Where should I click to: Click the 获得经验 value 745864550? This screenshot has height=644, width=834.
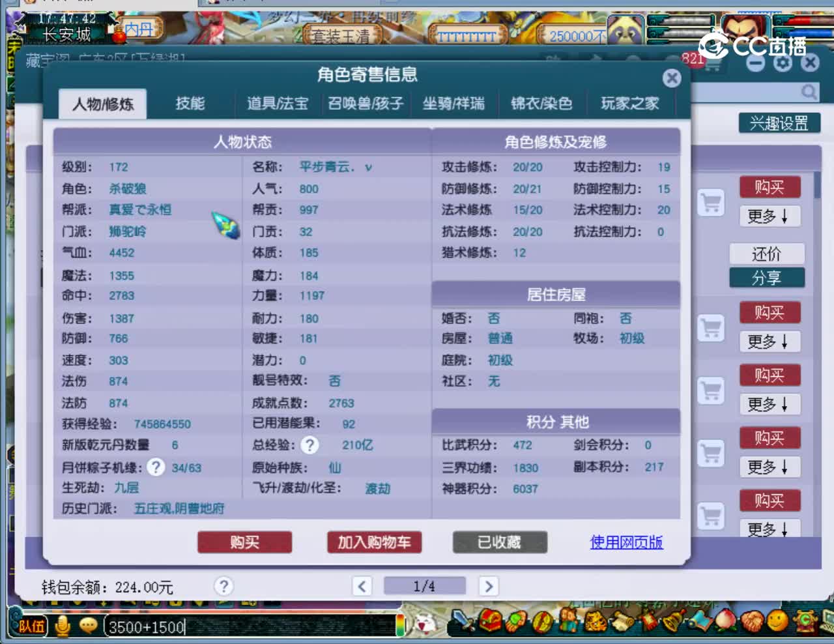162,424
